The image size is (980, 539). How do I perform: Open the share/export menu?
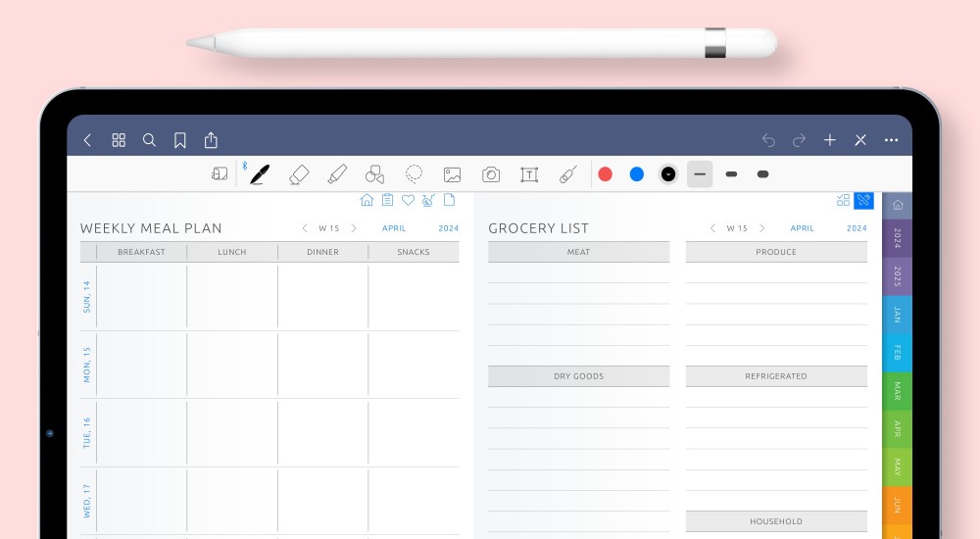coord(212,139)
